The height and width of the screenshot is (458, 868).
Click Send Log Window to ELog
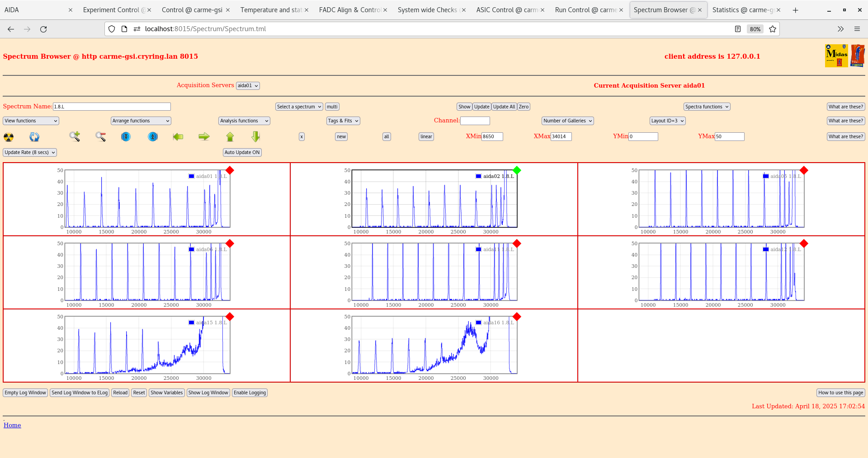point(80,393)
